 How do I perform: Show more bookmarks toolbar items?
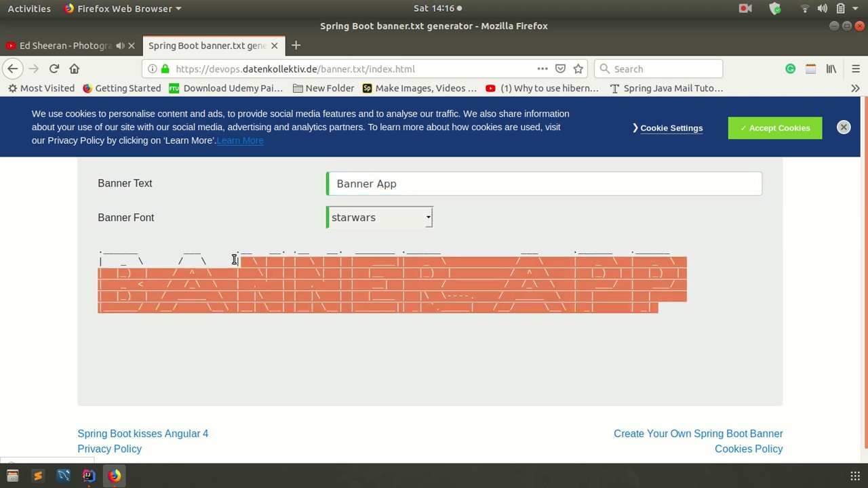click(855, 88)
